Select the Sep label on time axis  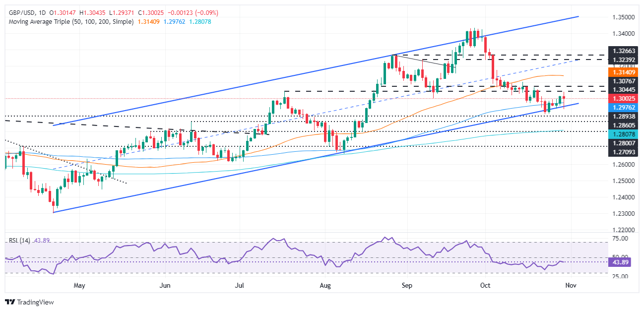click(x=407, y=286)
